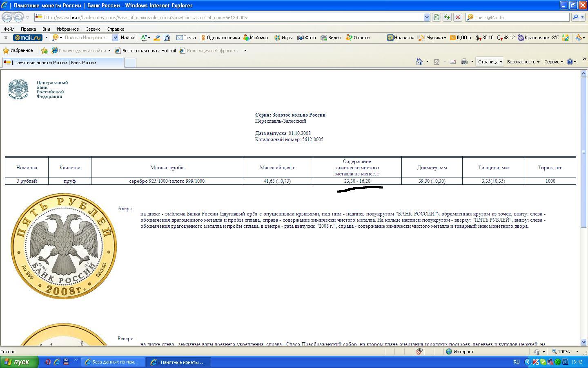Image resolution: width=588 pixels, height=368 pixels.
Task: Click the colorful maps icon in the toolbar
Action: (566, 38)
